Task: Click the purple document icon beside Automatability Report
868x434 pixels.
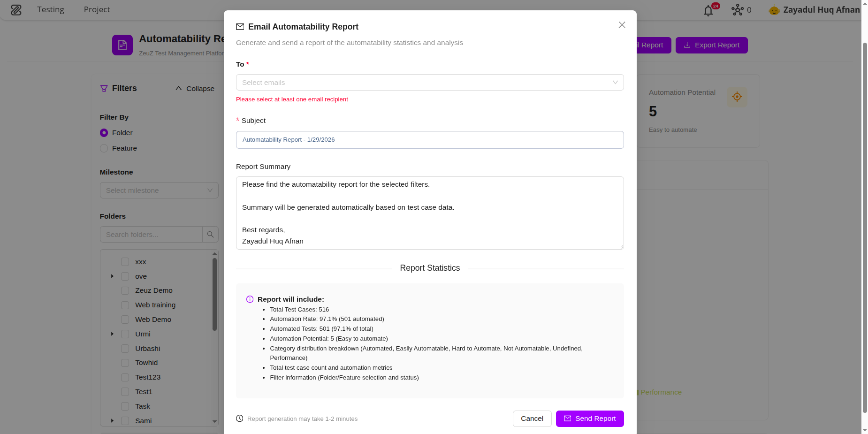Action: 122,45
